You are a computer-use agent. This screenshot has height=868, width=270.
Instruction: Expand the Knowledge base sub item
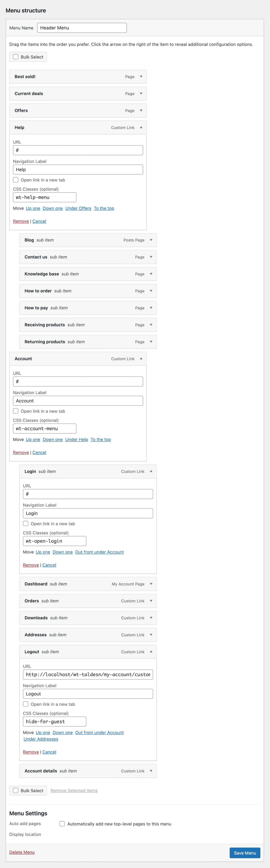pyautogui.click(x=151, y=274)
